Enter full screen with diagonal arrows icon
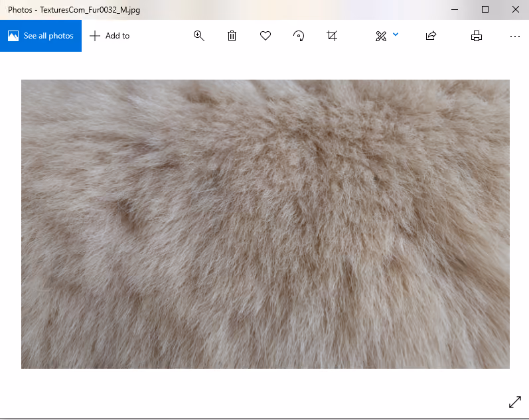Screen dimensions: 529x420 (x=515, y=402)
